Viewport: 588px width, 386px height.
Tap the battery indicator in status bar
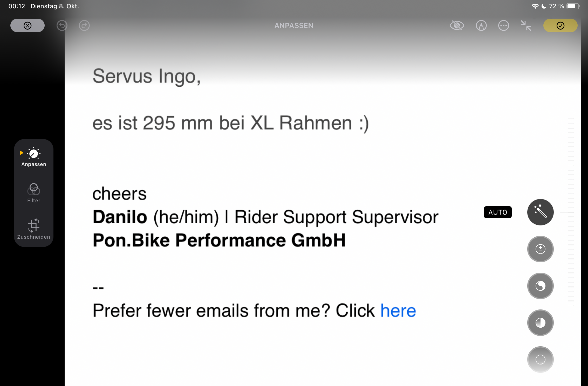pos(573,6)
